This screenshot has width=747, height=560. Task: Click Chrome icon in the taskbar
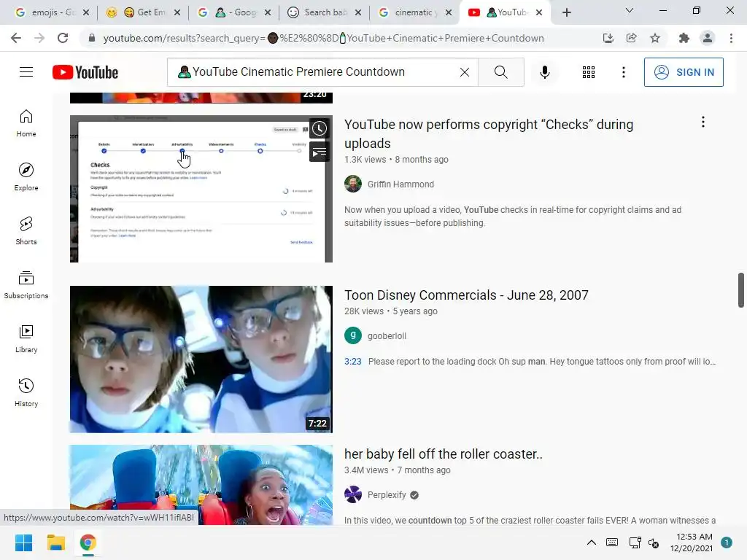point(88,542)
